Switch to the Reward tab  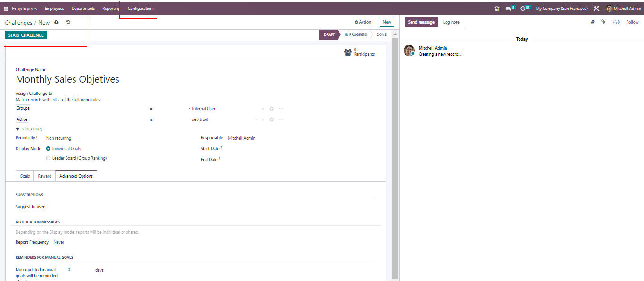pos(45,176)
